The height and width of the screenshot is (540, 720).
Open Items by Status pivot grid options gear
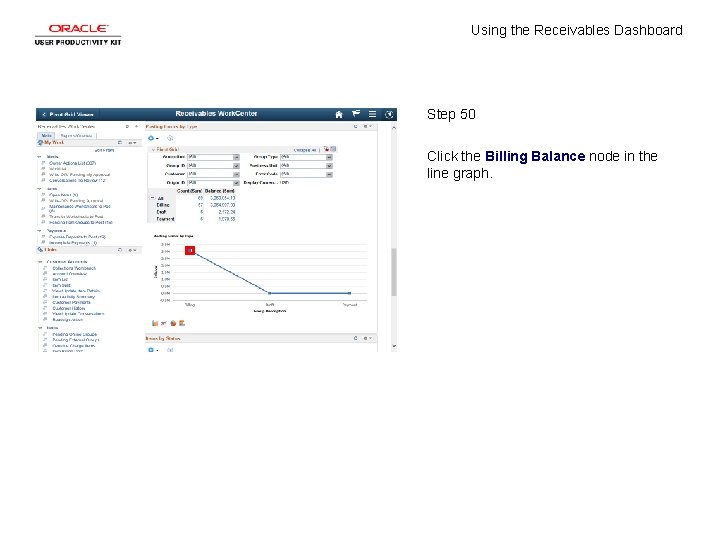point(152,350)
